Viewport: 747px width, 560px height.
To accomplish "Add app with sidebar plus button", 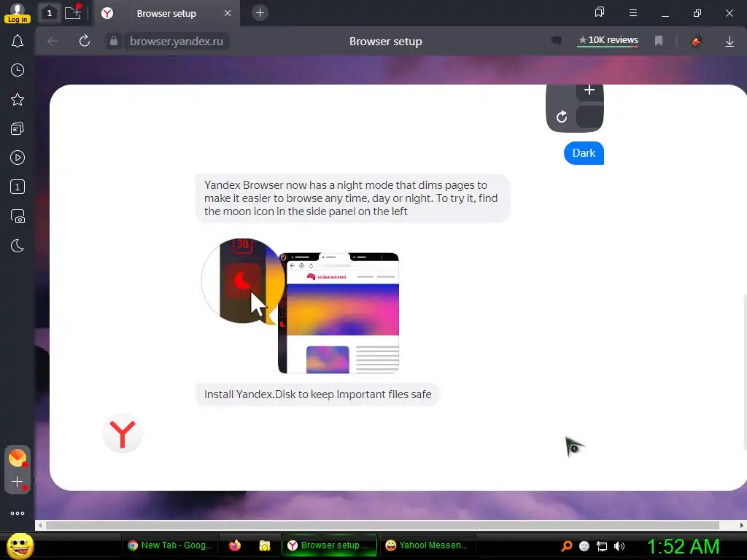I will tap(18, 482).
